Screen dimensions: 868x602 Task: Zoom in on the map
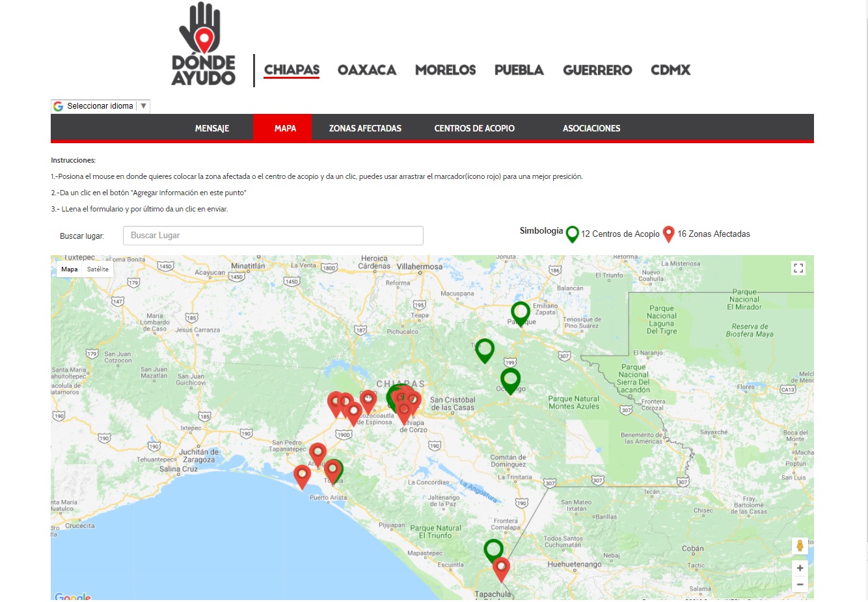tap(800, 568)
